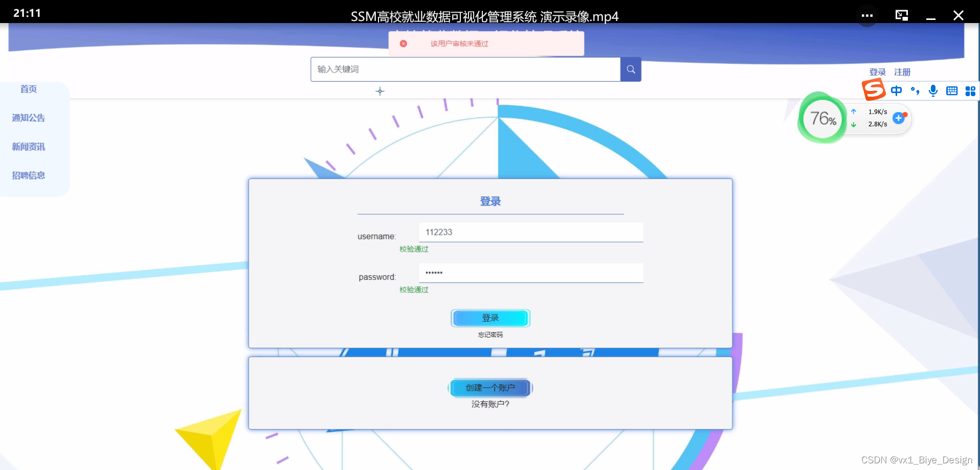Click the 登录 form heading

point(491,201)
